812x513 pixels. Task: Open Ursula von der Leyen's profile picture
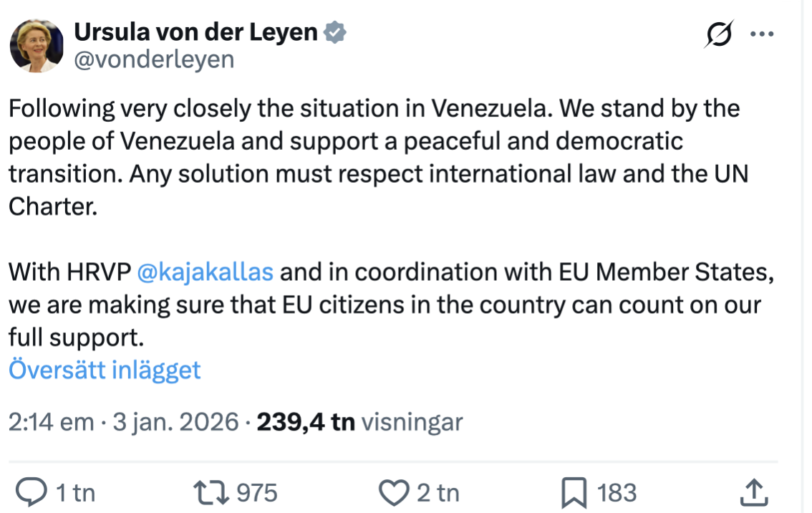point(37,46)
